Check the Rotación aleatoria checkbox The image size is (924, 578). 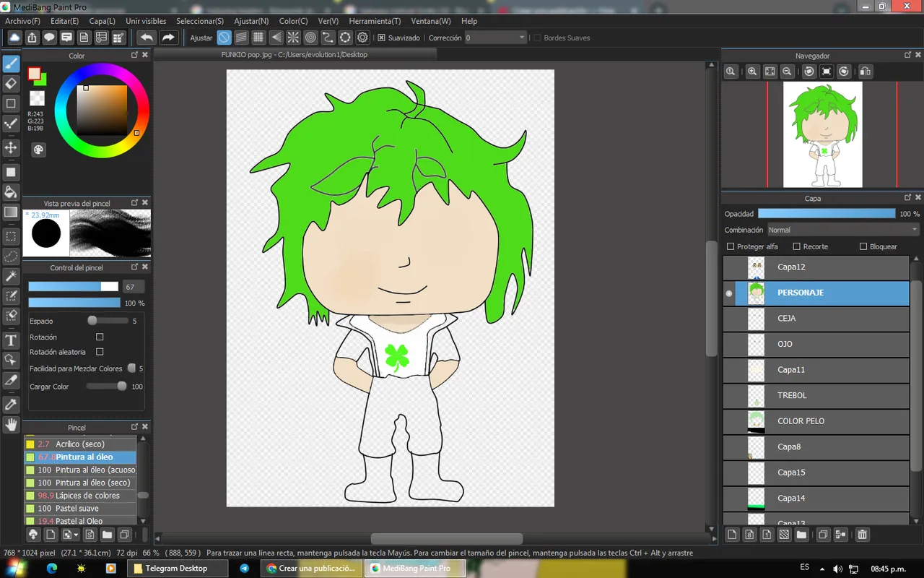[x=100, y=352]
